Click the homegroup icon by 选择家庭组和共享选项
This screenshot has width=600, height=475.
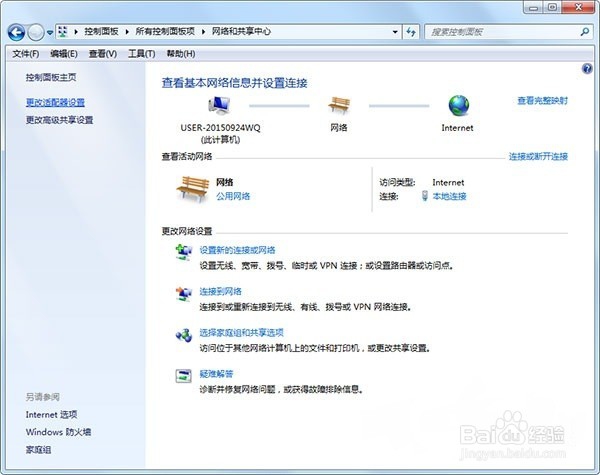[184, 335]
